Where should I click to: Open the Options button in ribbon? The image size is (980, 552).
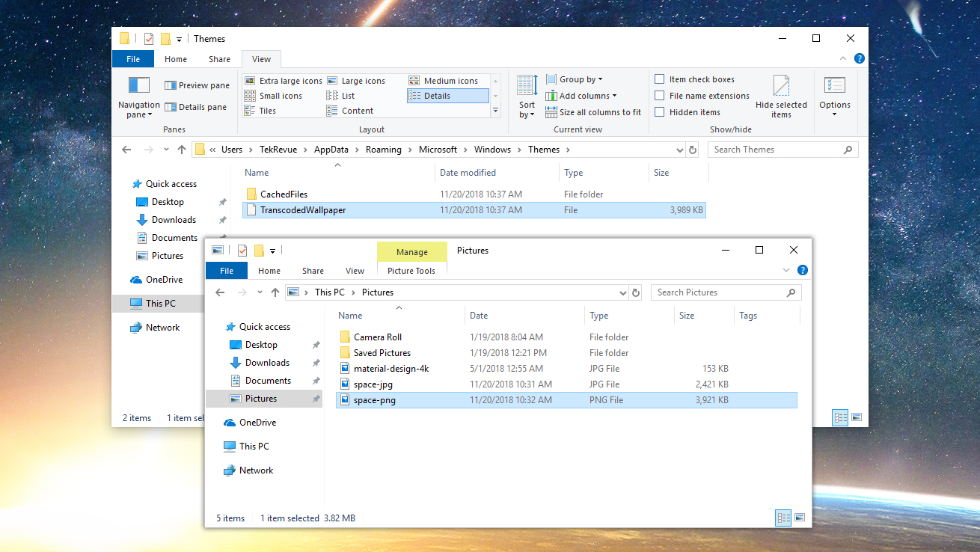[835, 96]
